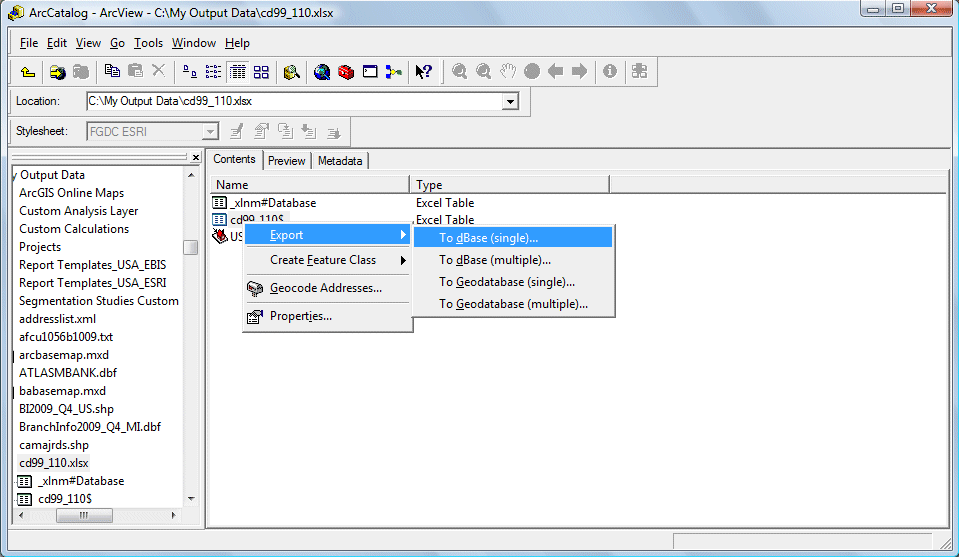
Task: Click the Up One Level toolbar icon
Action: pos(28,72)
